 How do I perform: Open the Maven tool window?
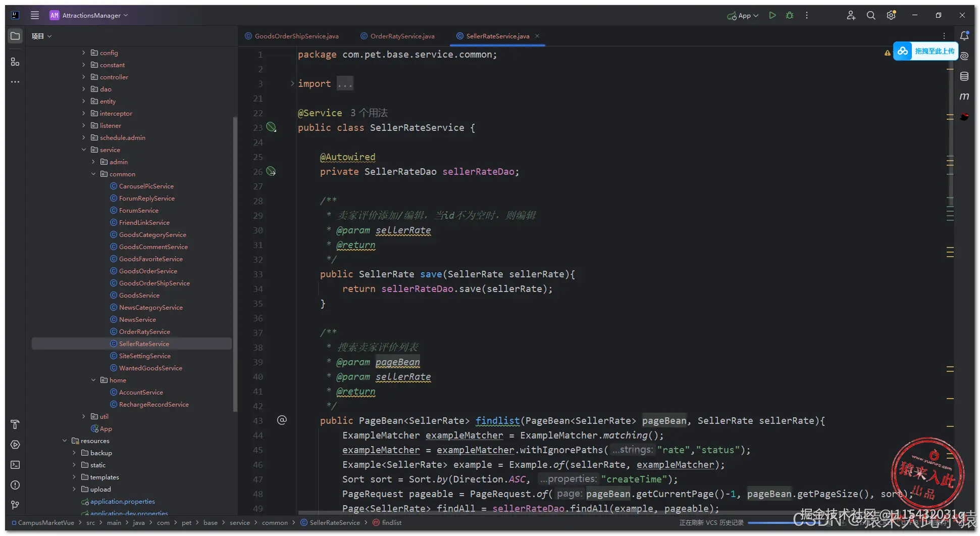coord(964,96)
